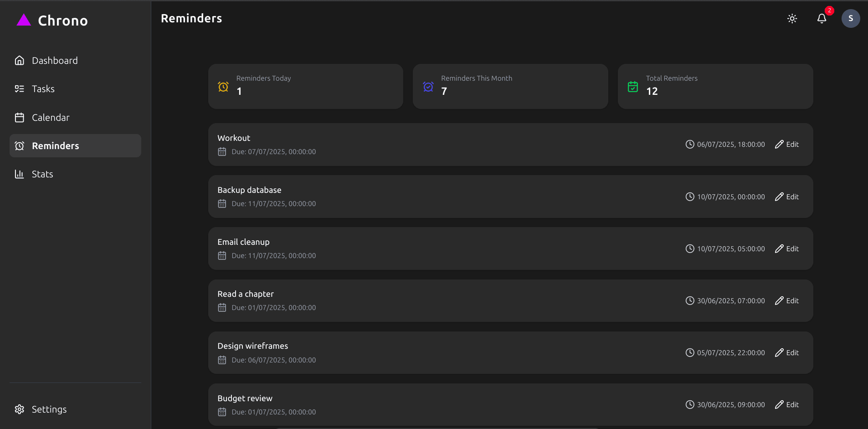Go to the Tasks page
868x429 pixels.
(x=43, y=89)
